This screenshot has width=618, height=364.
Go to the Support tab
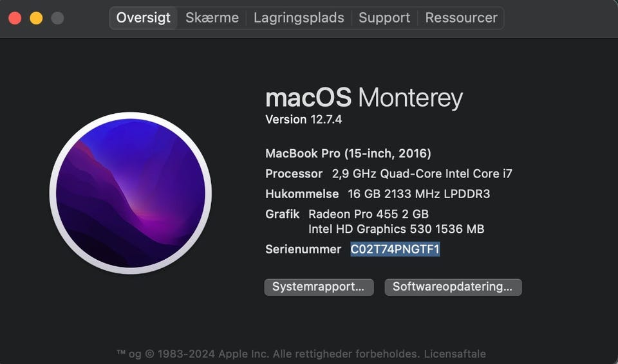384,18
